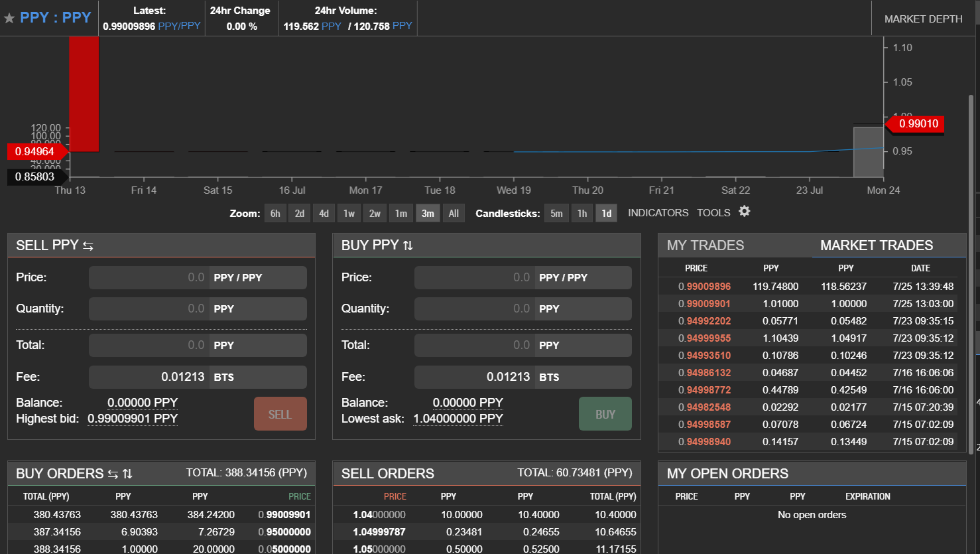Screen dimensions: 980x554
Task: Select buy order priced 0.05000000
Action: 160,549
